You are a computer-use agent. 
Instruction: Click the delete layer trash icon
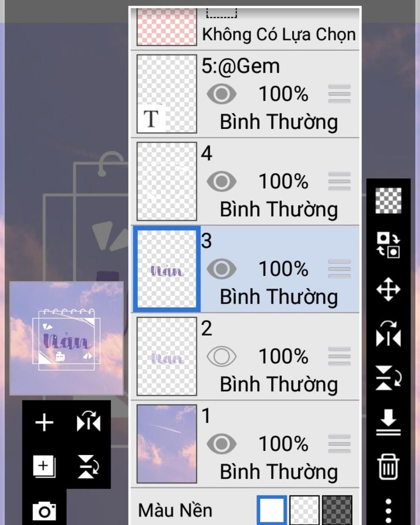click(x=388, y=467)
